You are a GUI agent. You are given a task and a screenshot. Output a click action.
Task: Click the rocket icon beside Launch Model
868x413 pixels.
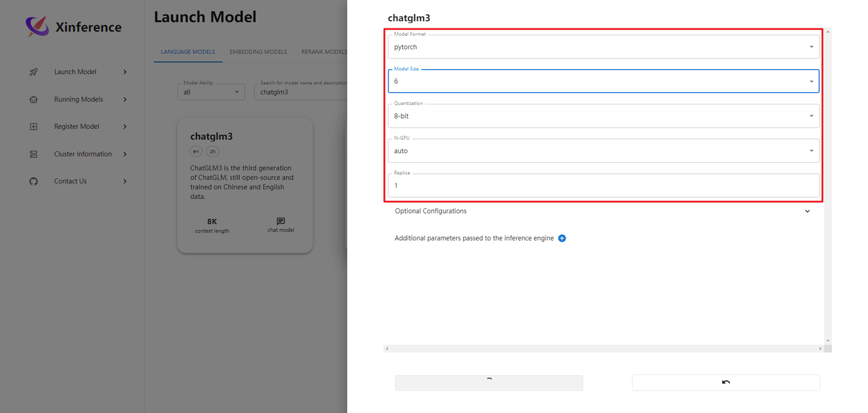tap(33, 72)
